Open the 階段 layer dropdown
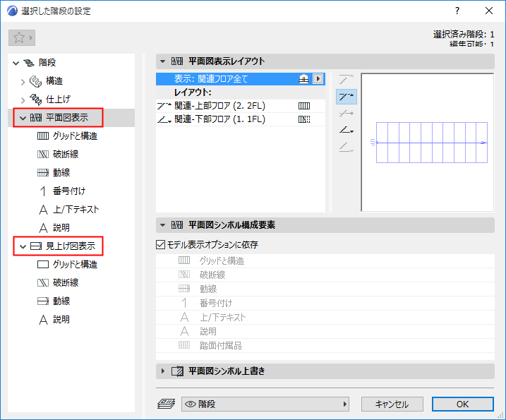Viewport: 506px width, 420px height. click(265, 404)
